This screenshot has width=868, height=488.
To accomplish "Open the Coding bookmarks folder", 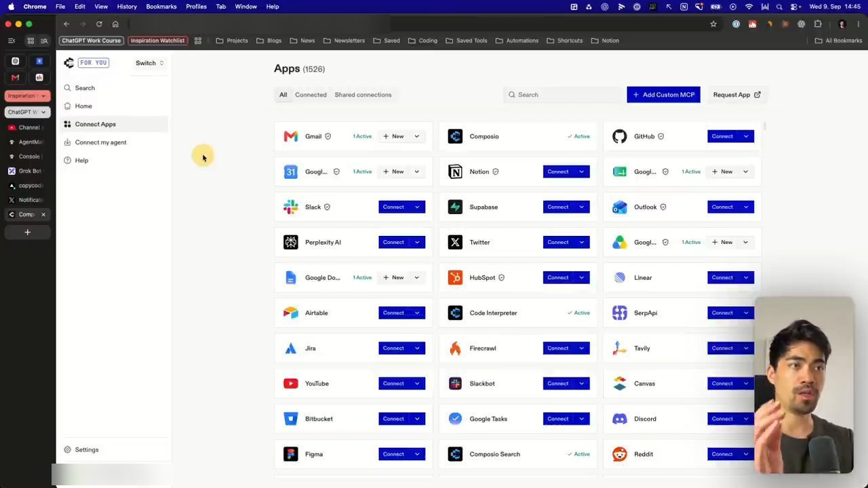I will point(422,41).
